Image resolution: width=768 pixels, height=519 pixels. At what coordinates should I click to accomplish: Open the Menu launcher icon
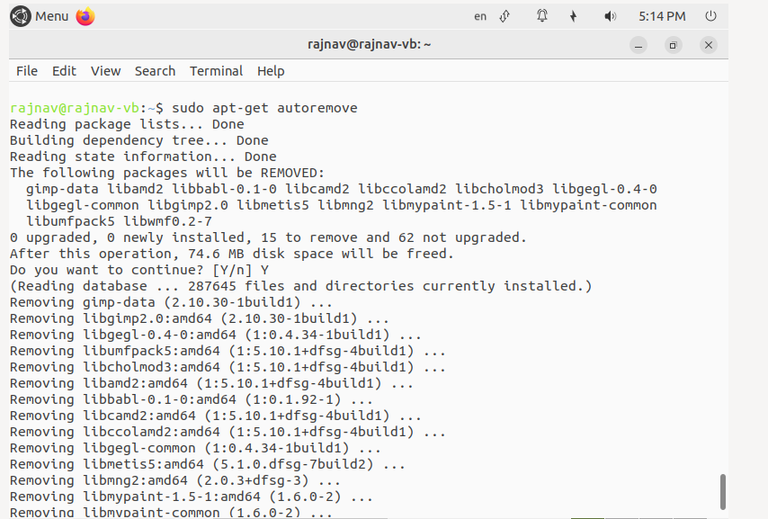pos(21,16)
